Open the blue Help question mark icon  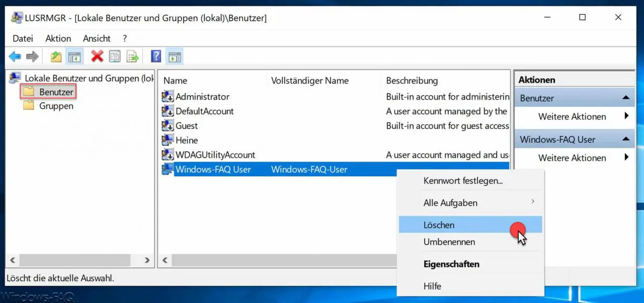(x=156, y=57)
